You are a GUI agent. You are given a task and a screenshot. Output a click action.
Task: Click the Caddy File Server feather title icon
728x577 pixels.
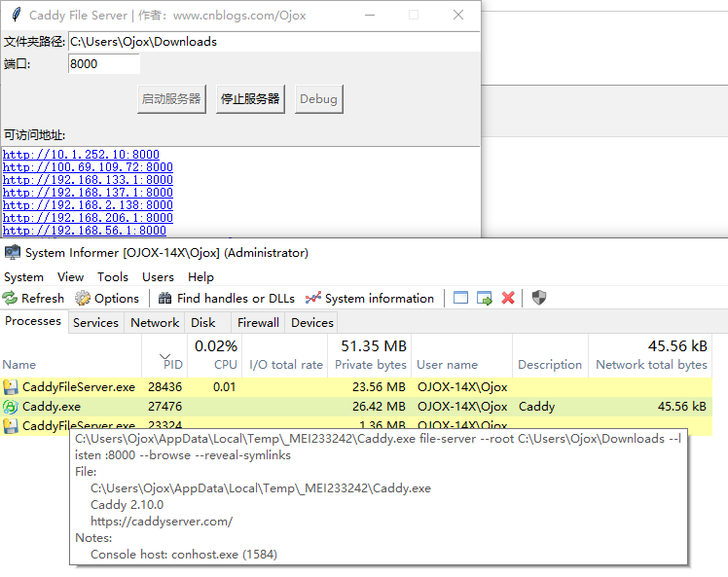click(x=17, y=15)
